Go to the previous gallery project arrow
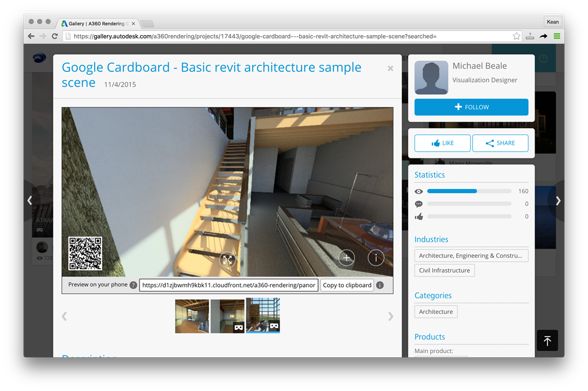588x391 pixels. point(30,200)
